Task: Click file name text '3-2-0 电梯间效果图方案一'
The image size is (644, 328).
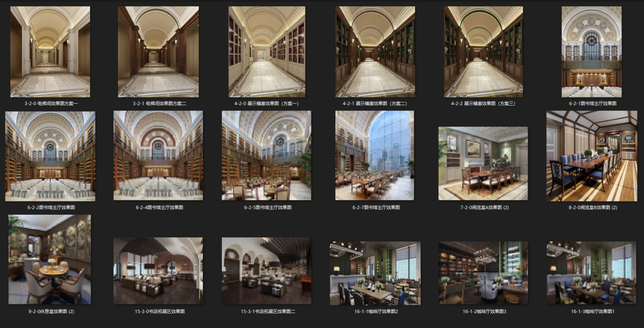Action: 51,104
